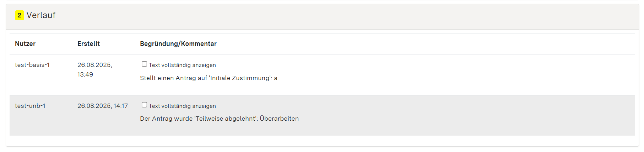Click 'Text vollständig anzeigen' label in test-basis-1 row
Screen dimensions: 644x152
coord(182,65)
